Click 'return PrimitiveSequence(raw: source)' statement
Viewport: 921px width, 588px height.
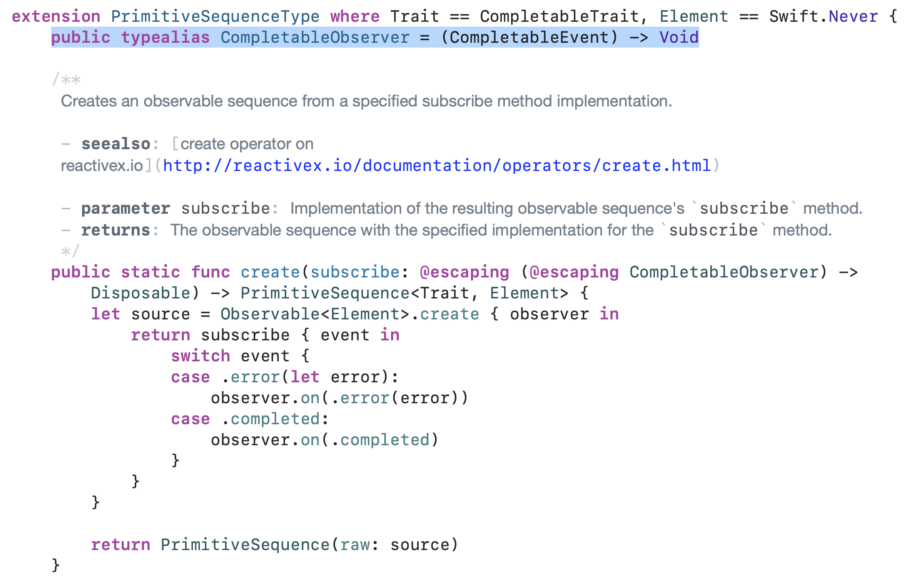[274, 545]
